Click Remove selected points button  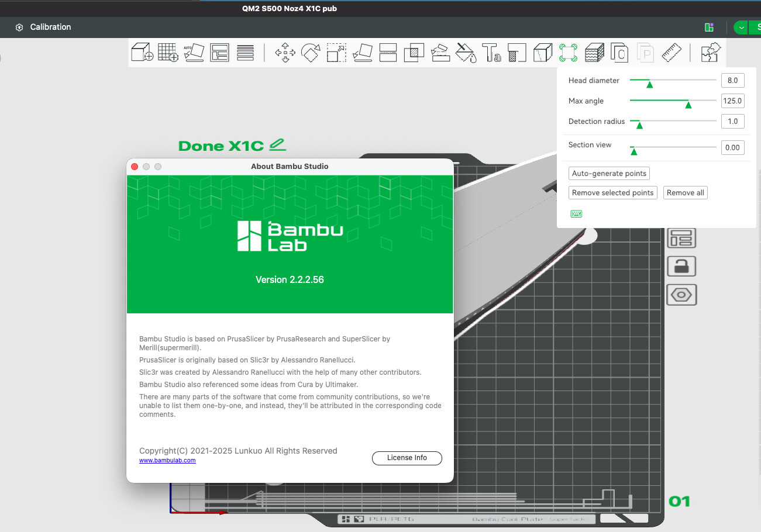pos(613,193)
